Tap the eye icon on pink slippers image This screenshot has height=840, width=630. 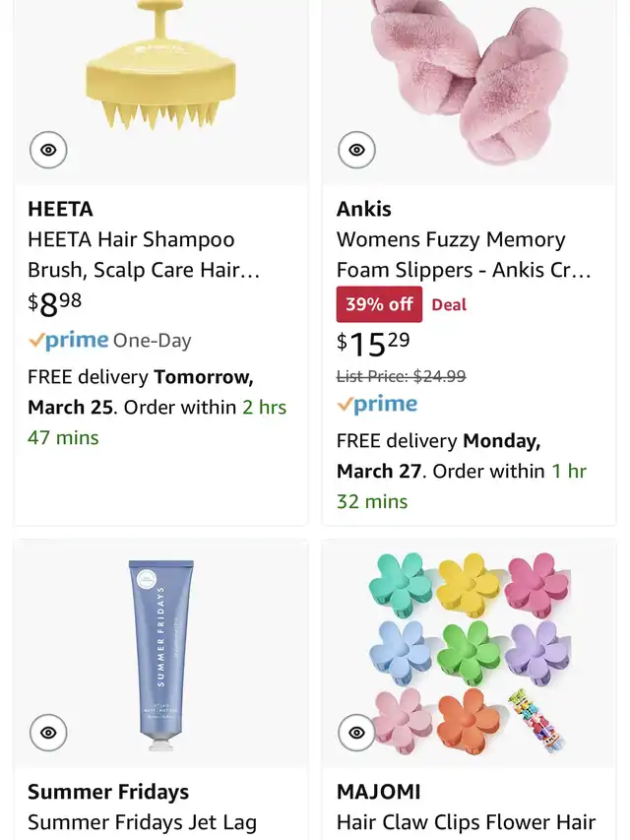coord(356,150)
